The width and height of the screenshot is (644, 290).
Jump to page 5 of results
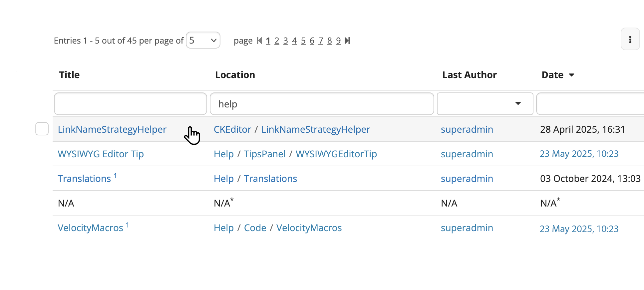[303, 41]
